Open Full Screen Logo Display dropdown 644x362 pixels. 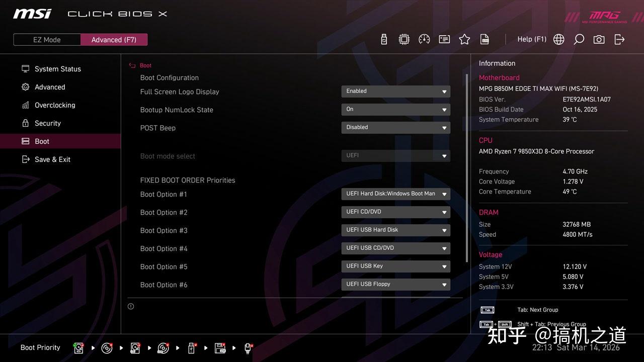pos(395,92)
